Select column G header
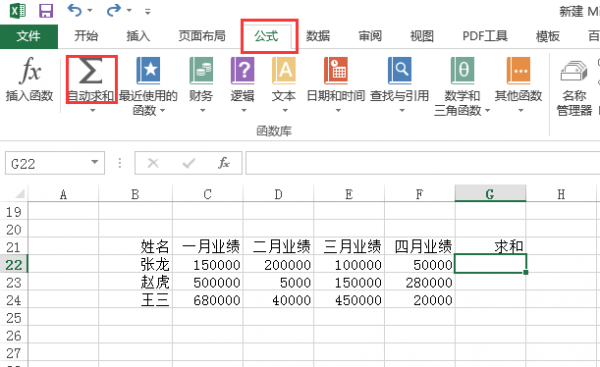The width and height of the screenshot is (600, 367). click(x=490, y=194)
